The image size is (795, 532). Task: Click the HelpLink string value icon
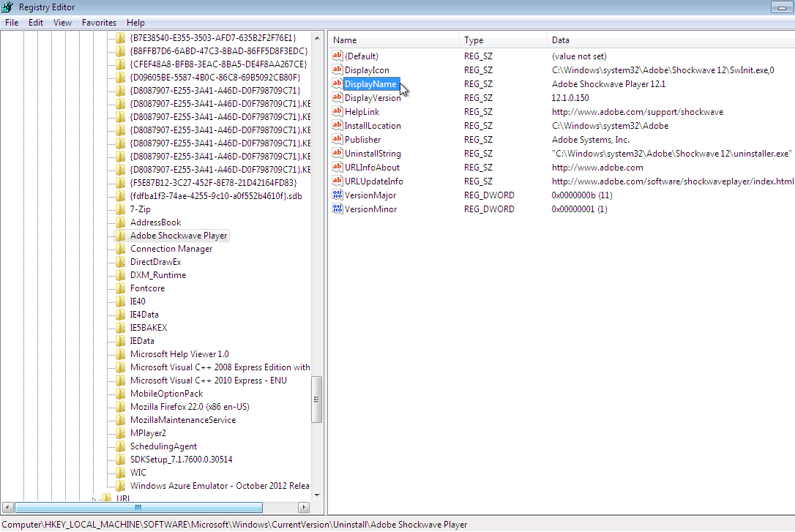tap(337, 112)
